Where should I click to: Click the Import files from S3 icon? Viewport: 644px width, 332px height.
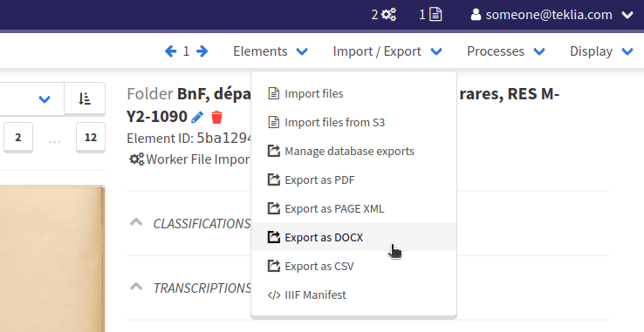point(273,122)
